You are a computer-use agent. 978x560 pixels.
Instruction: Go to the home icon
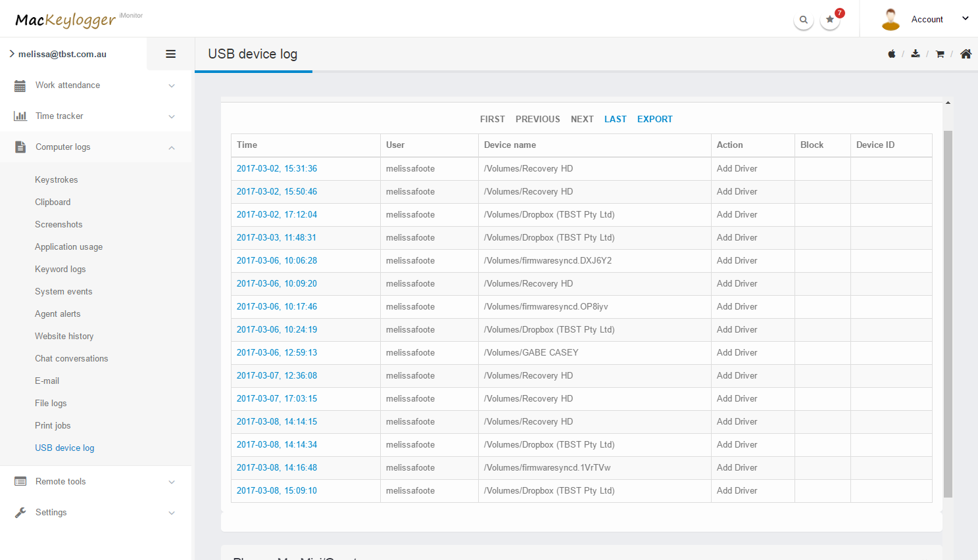coord(966,54)
